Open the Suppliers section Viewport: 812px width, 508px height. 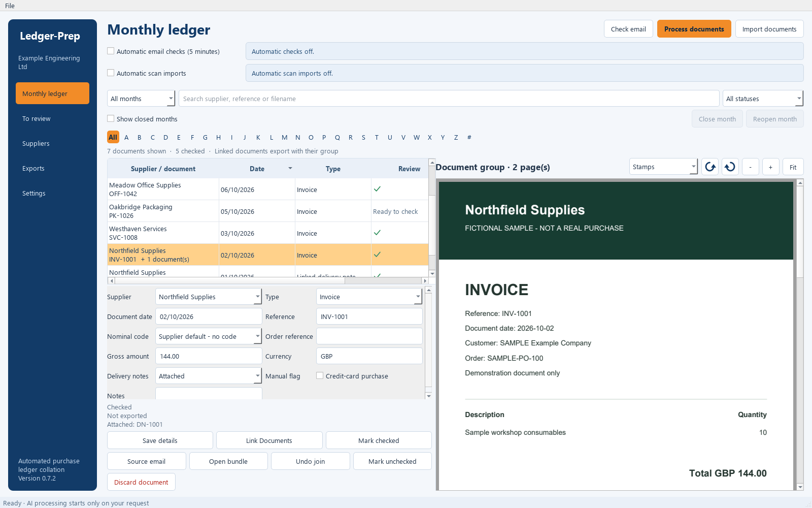click(x=52, y=143)
